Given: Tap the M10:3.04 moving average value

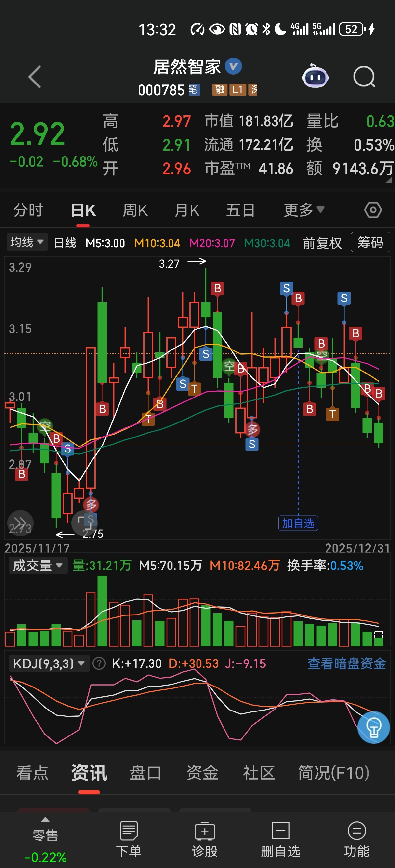Looking at the screenshot, I should click(157, 243).
